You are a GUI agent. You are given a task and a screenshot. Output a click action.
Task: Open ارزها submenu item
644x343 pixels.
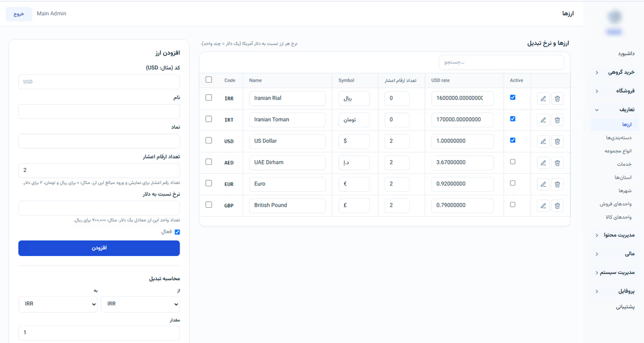tap(615, 124)
